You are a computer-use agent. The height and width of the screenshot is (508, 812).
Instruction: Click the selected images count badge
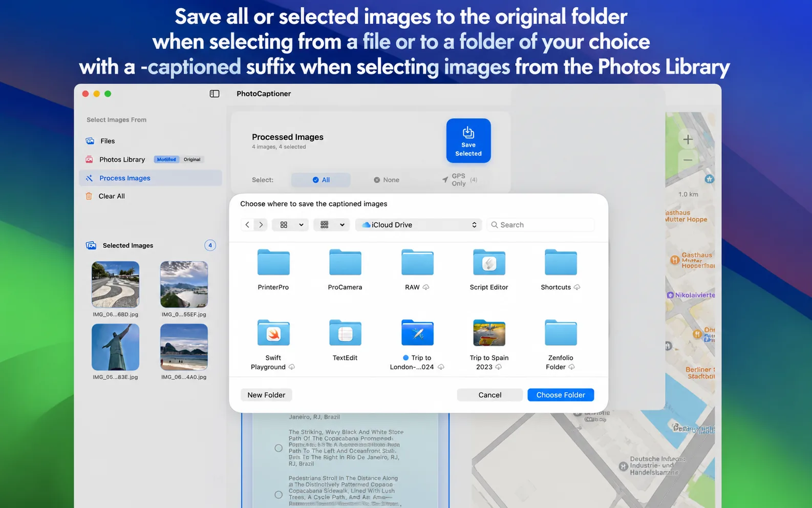pyautogui.click(x=210, y=245)
